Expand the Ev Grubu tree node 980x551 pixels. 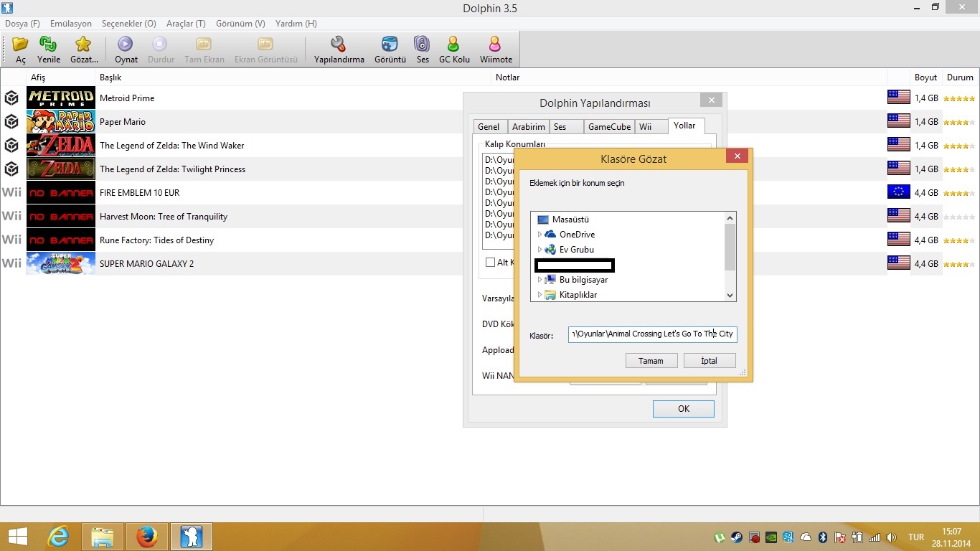coord(540,250)
